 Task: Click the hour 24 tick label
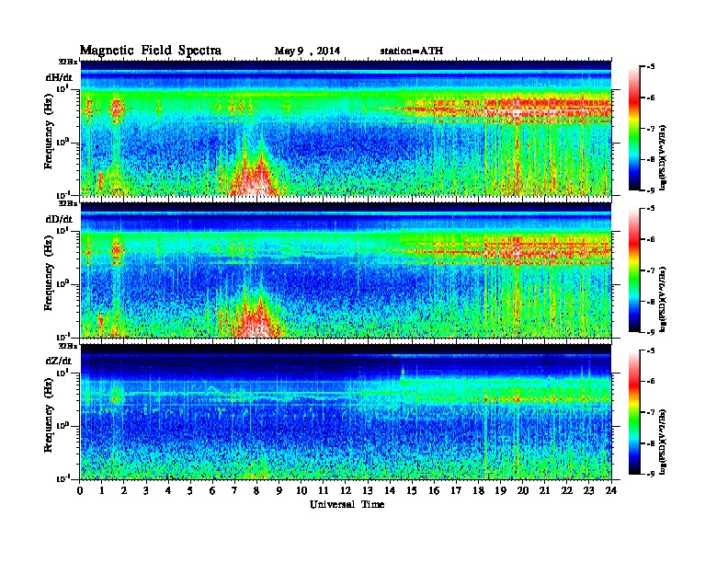click(x=611, y=490)
